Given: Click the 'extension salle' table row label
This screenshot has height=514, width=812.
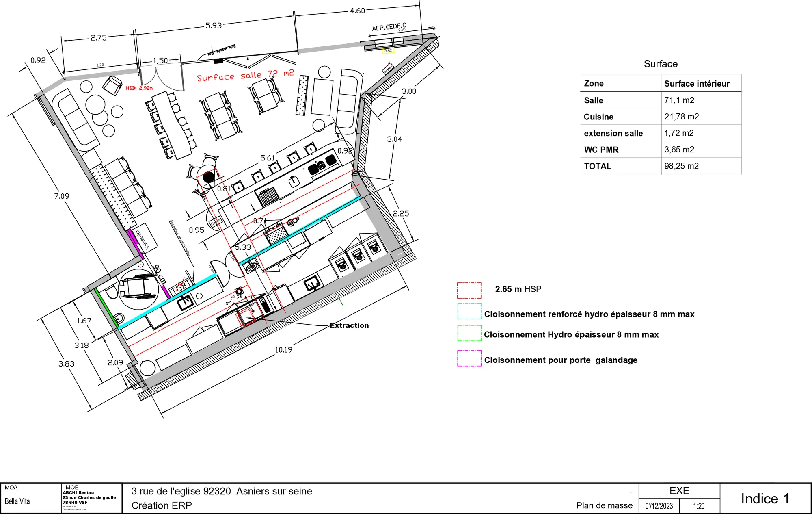Looking at the screenshot, I should click(613, 133).
